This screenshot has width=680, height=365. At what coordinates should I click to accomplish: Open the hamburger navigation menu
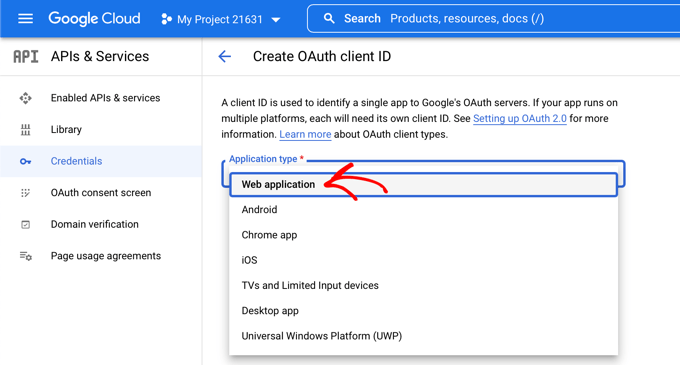(25, 19)
